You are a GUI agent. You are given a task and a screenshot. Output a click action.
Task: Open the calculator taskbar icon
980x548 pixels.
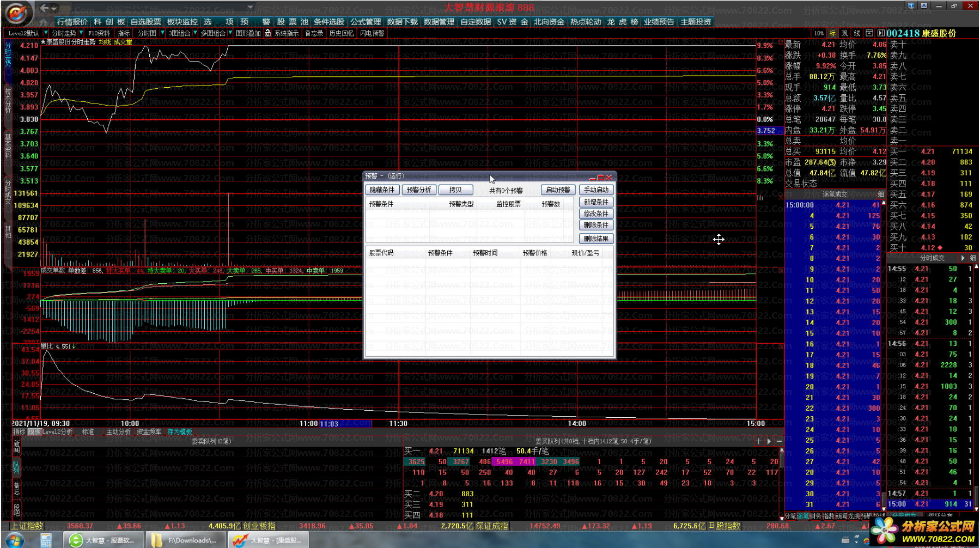(x=46, y=540)
